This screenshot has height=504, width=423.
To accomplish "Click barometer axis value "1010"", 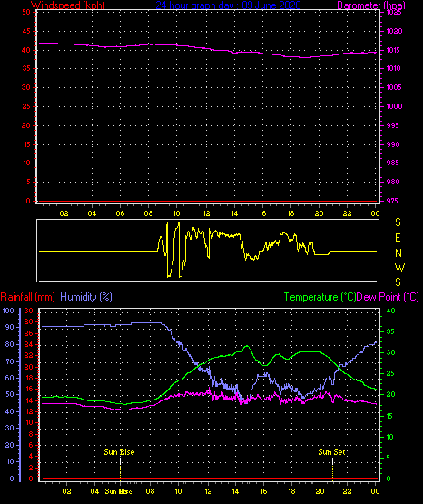I will [x=394, y=68].
